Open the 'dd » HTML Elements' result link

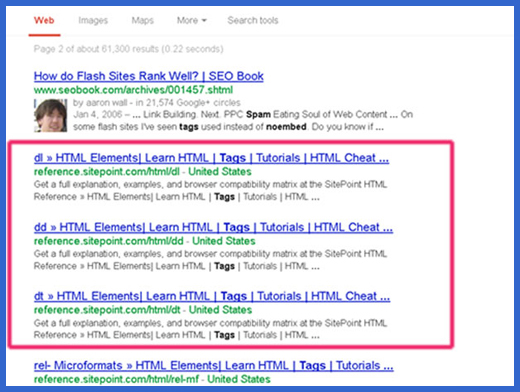[213, 227]
